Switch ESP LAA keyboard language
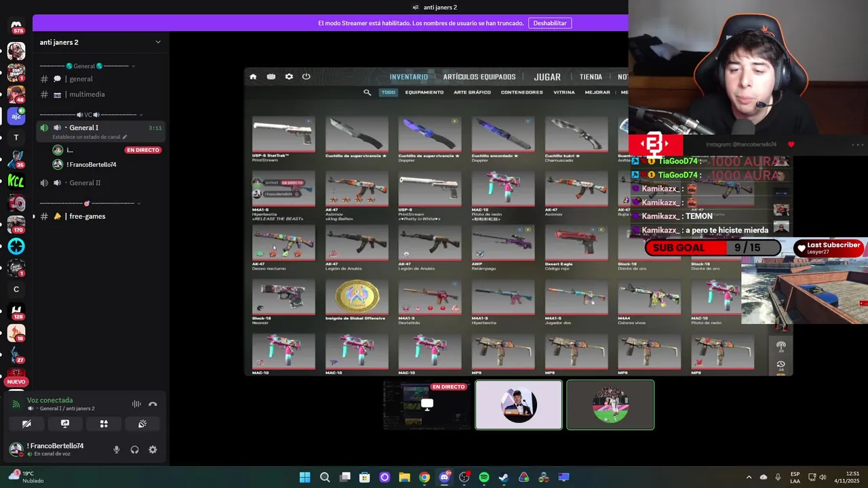This screenshot has height=488, width=868. 795,477
